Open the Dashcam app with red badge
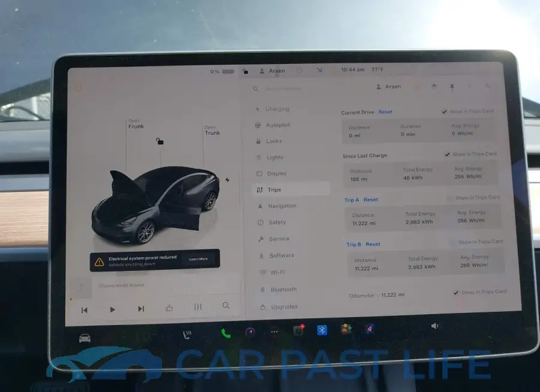 point(298,330)
